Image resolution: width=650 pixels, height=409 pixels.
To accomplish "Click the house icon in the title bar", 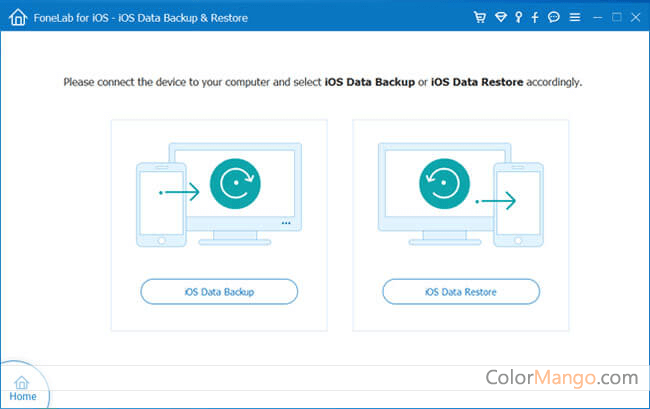I will click(x=18, y=17).
